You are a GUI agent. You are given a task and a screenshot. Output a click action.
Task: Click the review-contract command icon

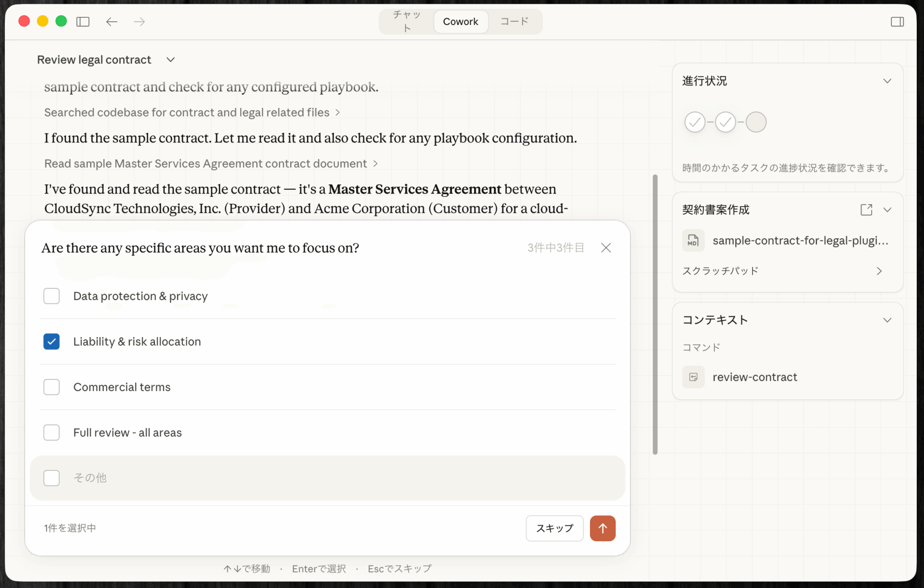693,377
